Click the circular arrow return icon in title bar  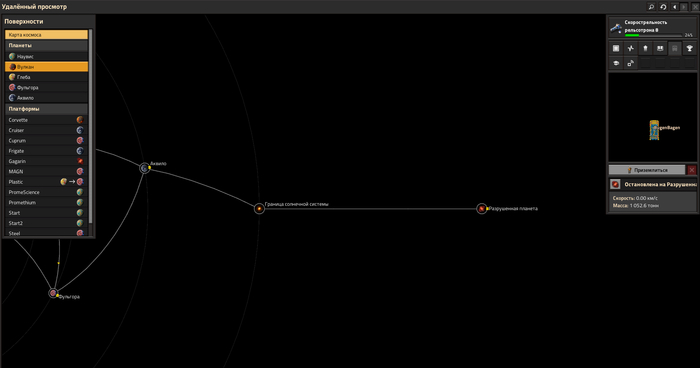[x=663, y=7]
